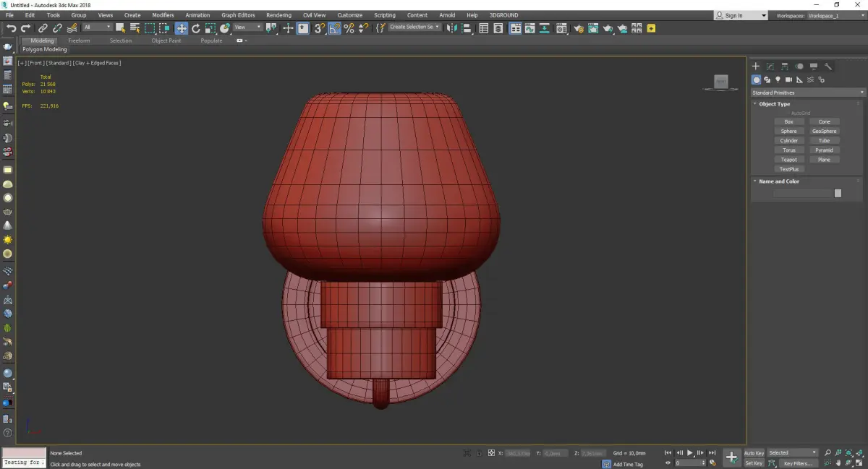Activate the Rotate tool
The image size is (868, 469).
(195, 28)
